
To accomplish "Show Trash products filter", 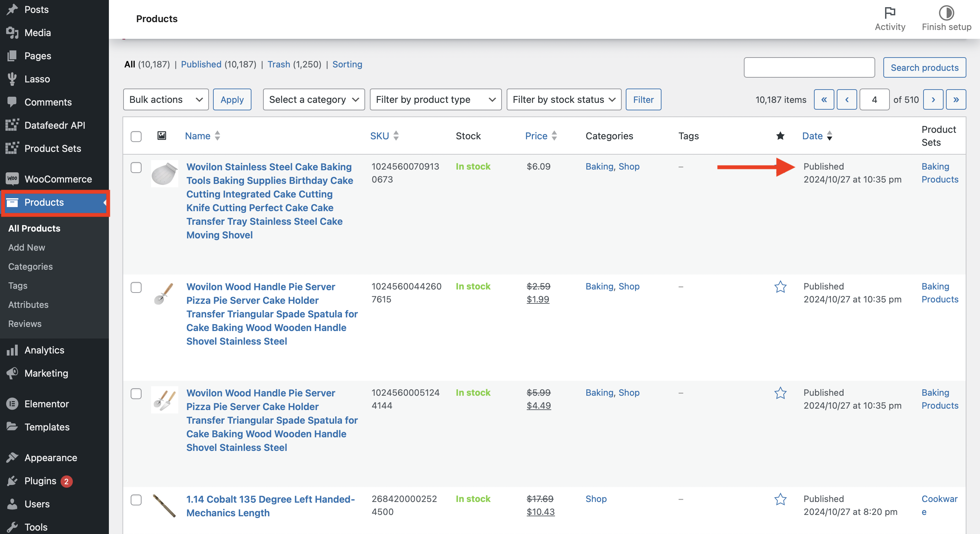I will coord(278,64).
